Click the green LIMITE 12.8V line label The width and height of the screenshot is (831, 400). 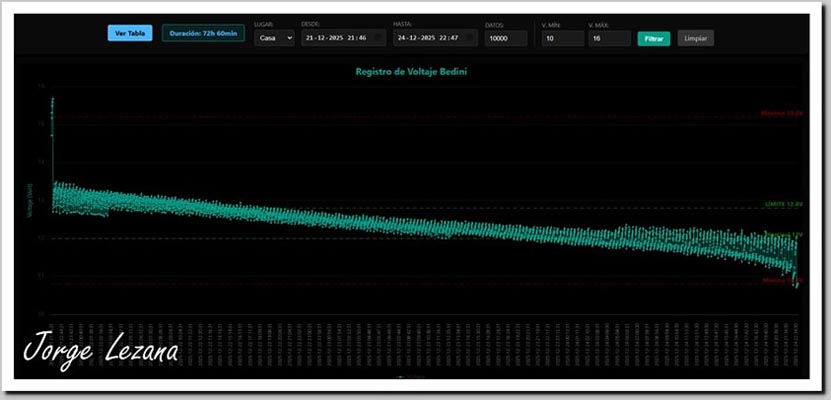click(x=783, y=204)
